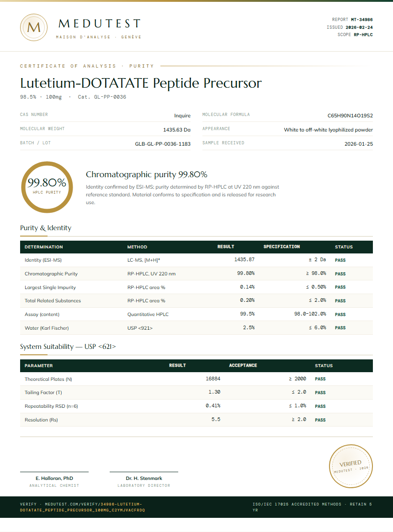This screenshot has width=393, height=532.
Task: Click the MEDUTEST wordmark
Action: tap(99, 23)
